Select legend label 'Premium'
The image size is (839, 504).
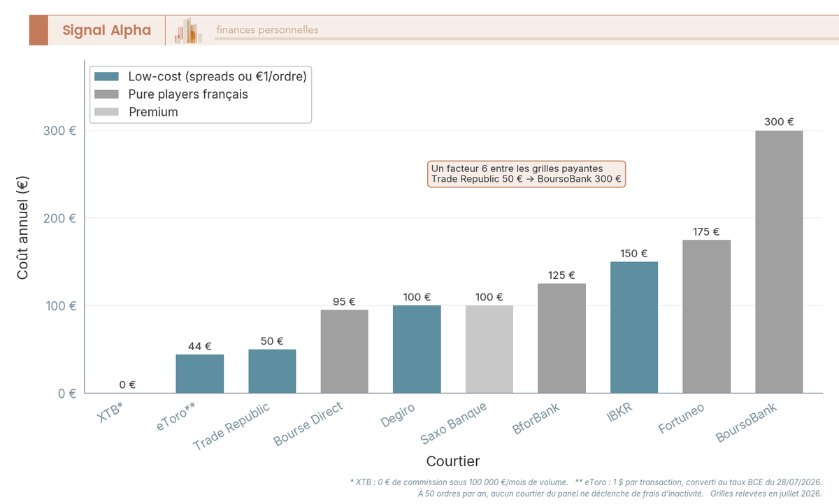[x=153, y=112]
